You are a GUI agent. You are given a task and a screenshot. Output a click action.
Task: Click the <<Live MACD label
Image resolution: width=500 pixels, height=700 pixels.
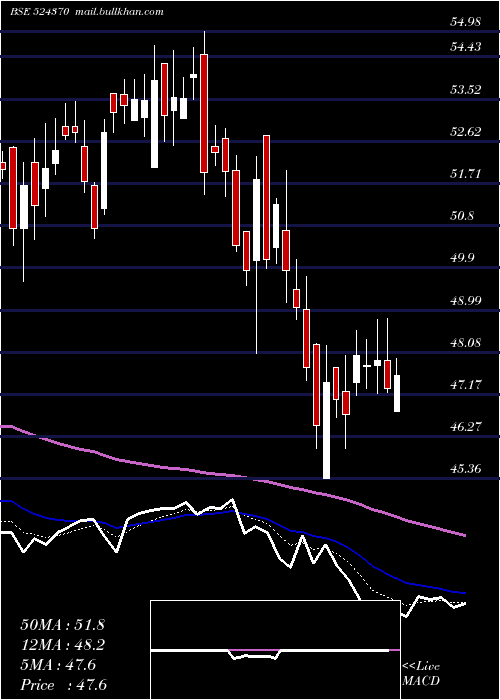[421, 673]
